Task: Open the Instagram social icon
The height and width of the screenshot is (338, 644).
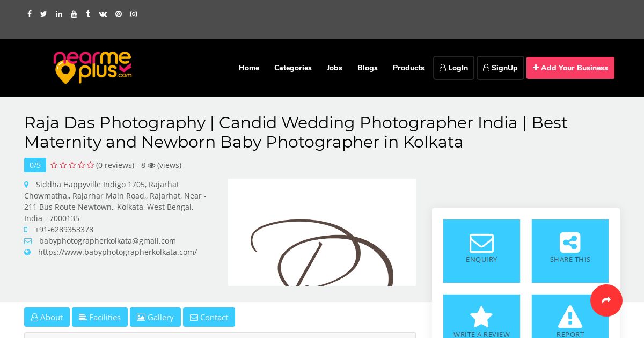Action: click(134, 14)
